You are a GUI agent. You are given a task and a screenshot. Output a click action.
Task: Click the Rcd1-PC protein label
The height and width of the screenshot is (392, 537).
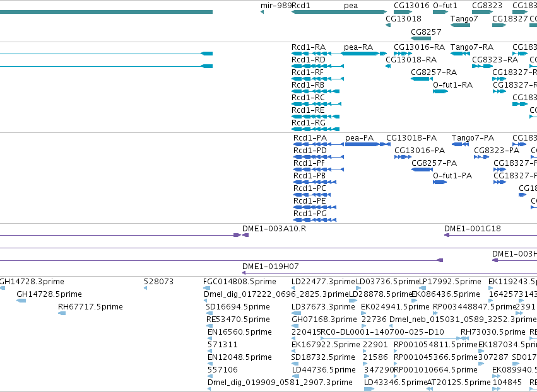point(310,188)
